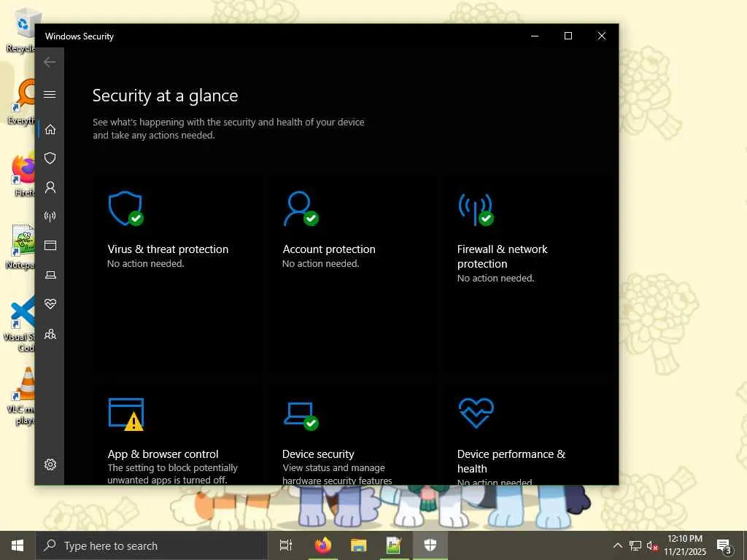Click the Windows Security taskbar shield icon
The image size is (747, 560).
(430, 545)
